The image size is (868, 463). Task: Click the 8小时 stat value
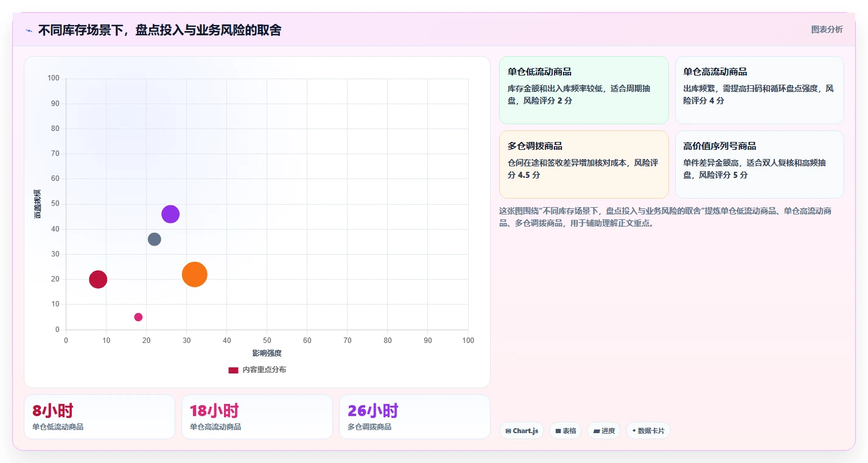[53, 411]
